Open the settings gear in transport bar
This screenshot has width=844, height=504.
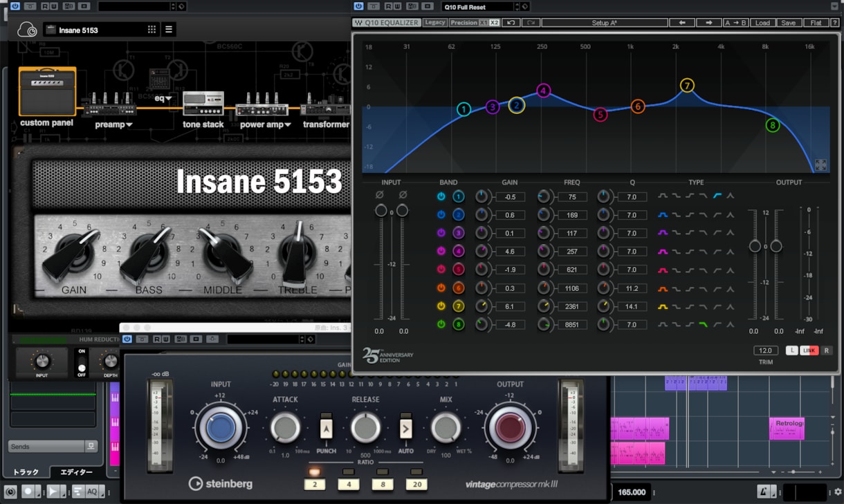tap(838, 492)
